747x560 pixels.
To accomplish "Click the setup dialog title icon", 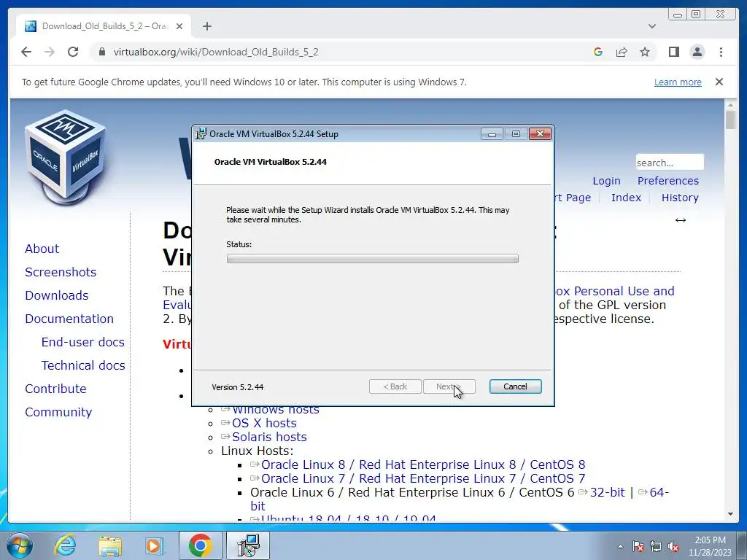I will (201, 134).
